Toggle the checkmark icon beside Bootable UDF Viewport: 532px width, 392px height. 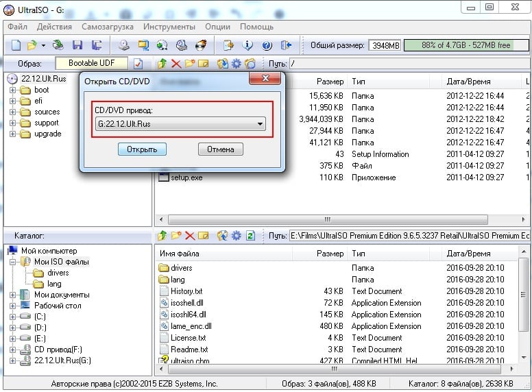click(138, 64)
